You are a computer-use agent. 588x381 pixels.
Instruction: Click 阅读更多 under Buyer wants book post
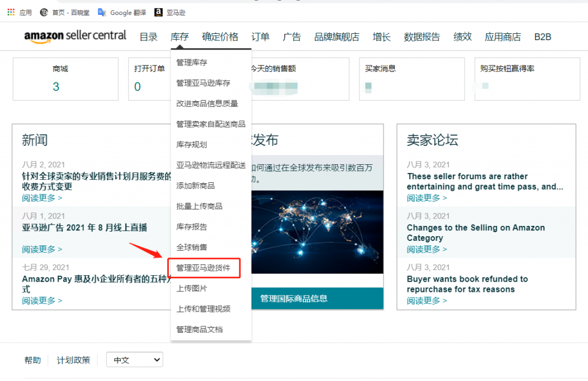[x=427, y=301]
